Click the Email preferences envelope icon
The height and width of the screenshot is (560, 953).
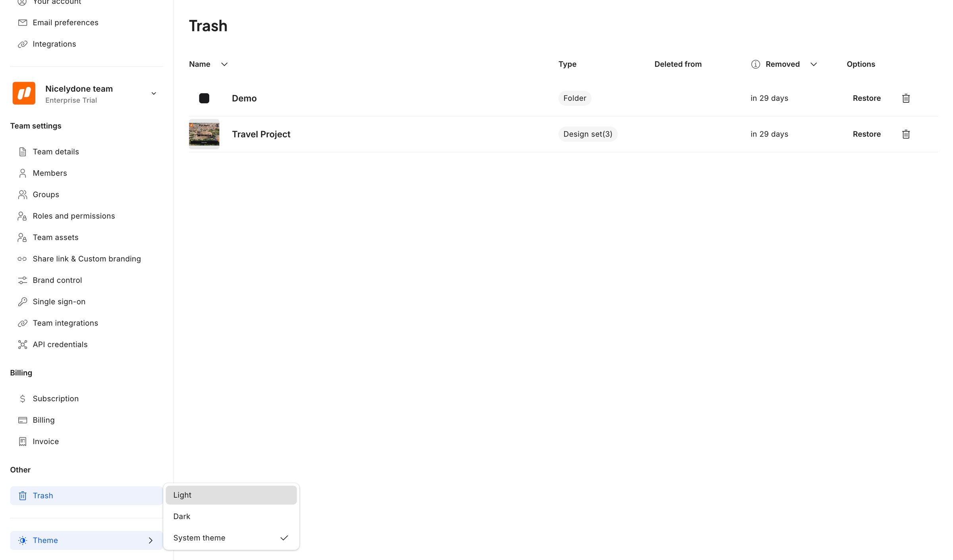[23, 23]
